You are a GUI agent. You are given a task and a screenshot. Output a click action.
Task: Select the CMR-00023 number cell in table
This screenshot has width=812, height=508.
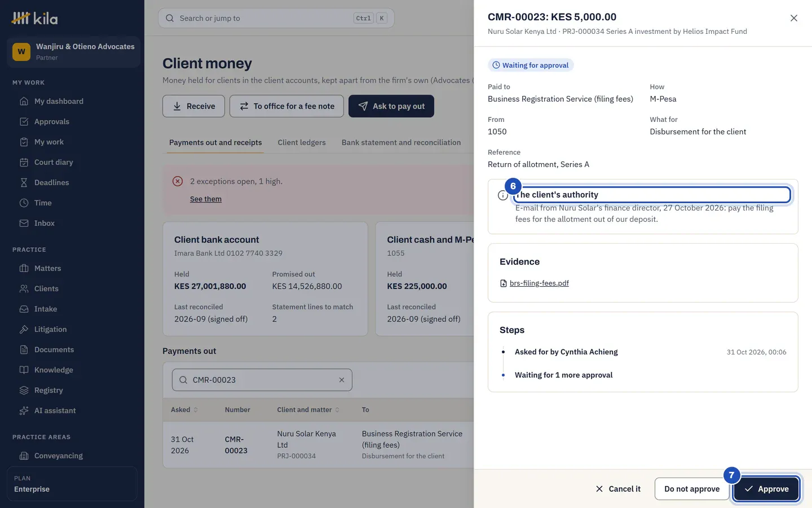pyautogui.click(x=236, y=445)
